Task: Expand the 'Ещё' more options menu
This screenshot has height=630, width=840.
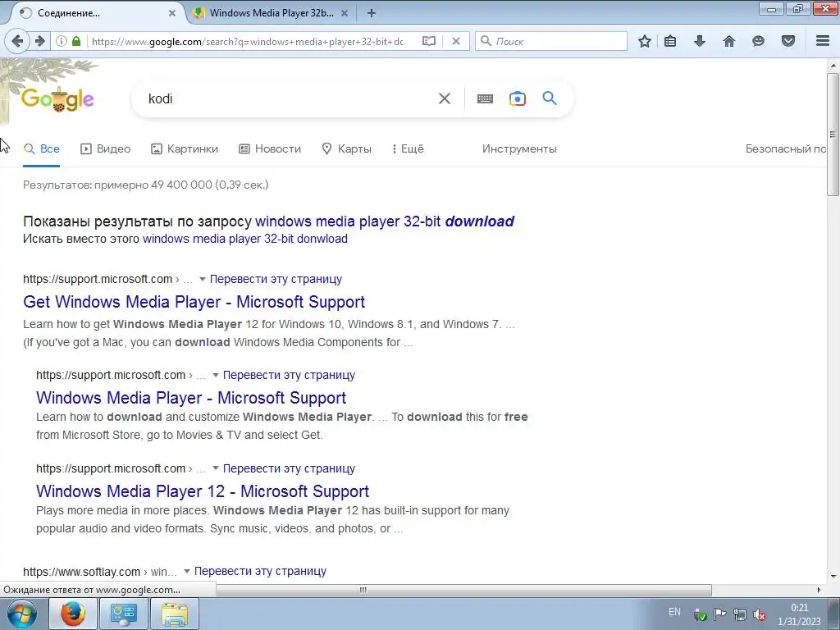Action: 409,149
